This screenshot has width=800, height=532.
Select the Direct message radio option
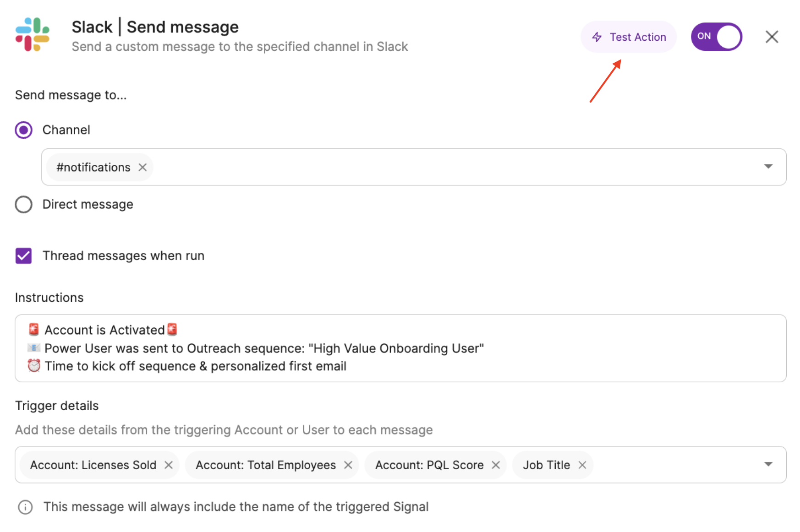(24, 205)
